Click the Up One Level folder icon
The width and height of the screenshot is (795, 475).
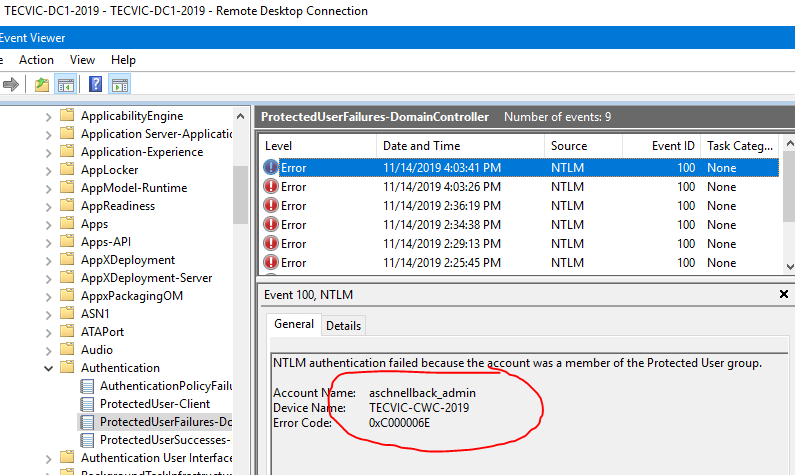coord(42,84)
